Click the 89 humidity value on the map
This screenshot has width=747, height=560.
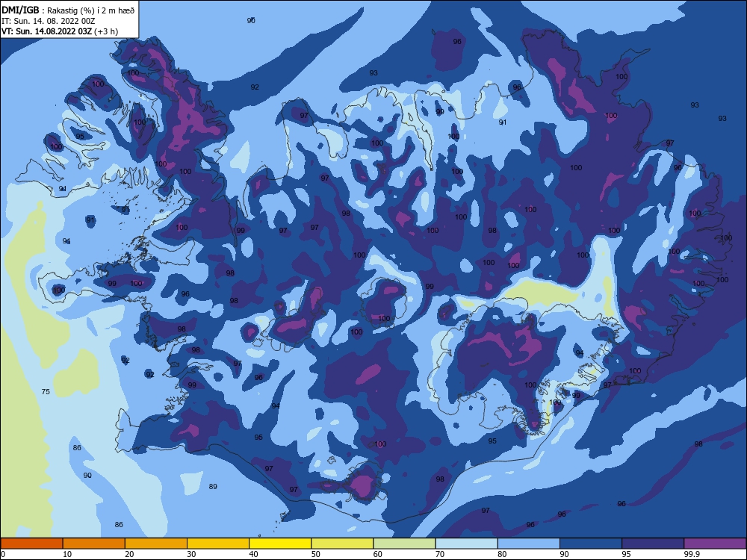tap(213, 486)
